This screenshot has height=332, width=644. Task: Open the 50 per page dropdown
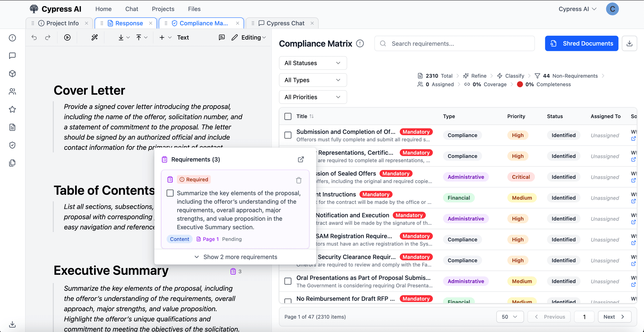[510, 317]
